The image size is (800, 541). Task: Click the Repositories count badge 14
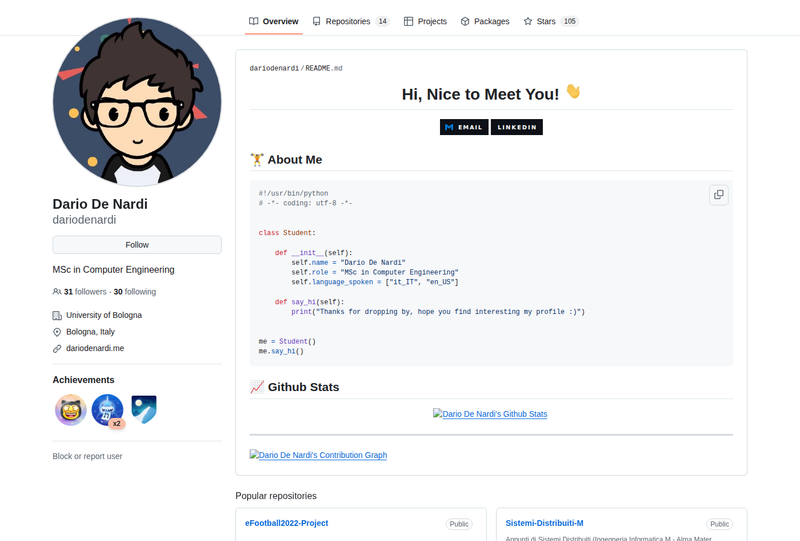(x=383, y=21)
